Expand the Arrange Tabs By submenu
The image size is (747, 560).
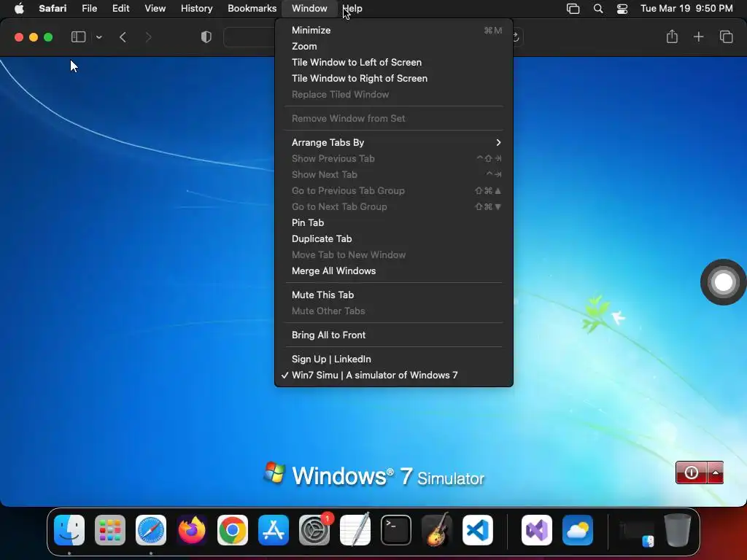[x=394, y=142]
